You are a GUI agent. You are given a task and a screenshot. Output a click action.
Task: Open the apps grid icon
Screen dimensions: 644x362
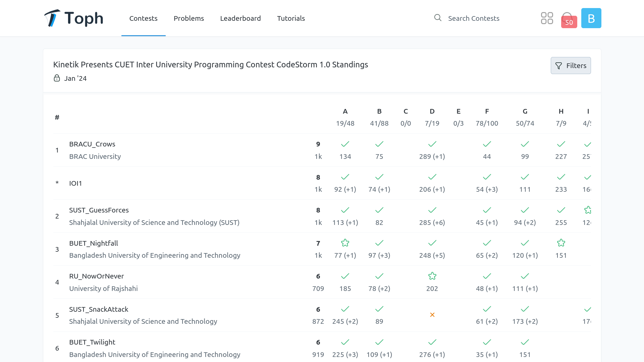click(x=547, y=18)
